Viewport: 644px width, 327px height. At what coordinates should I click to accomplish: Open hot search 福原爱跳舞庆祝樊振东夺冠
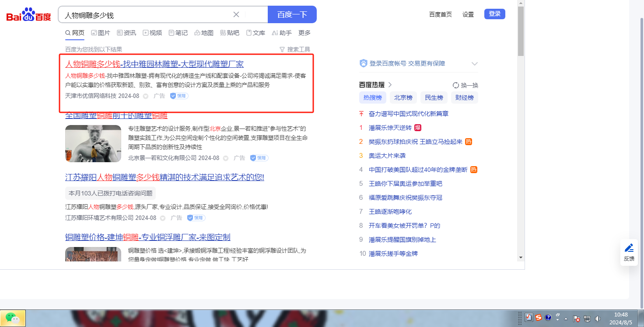[x=406, y=198]
